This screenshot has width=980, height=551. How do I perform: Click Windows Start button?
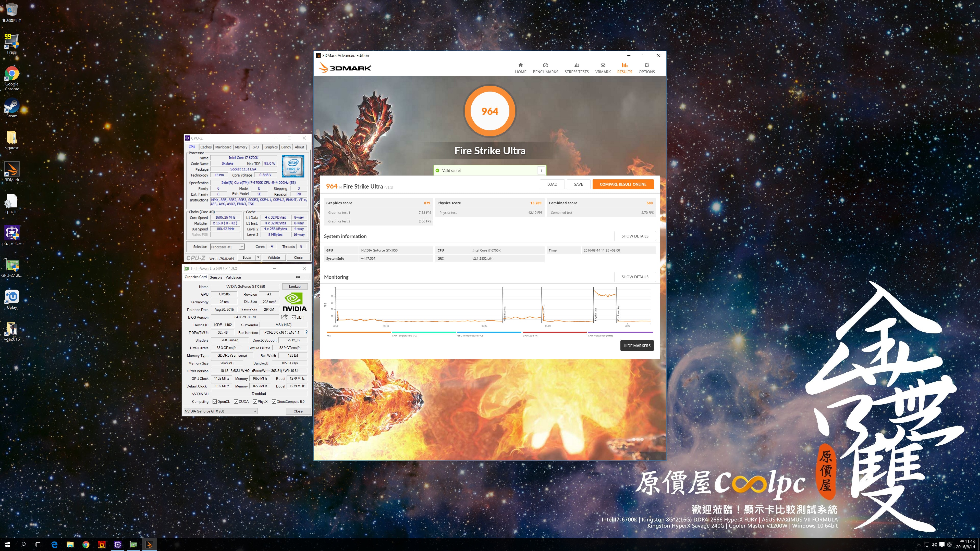tap(8, 545)
